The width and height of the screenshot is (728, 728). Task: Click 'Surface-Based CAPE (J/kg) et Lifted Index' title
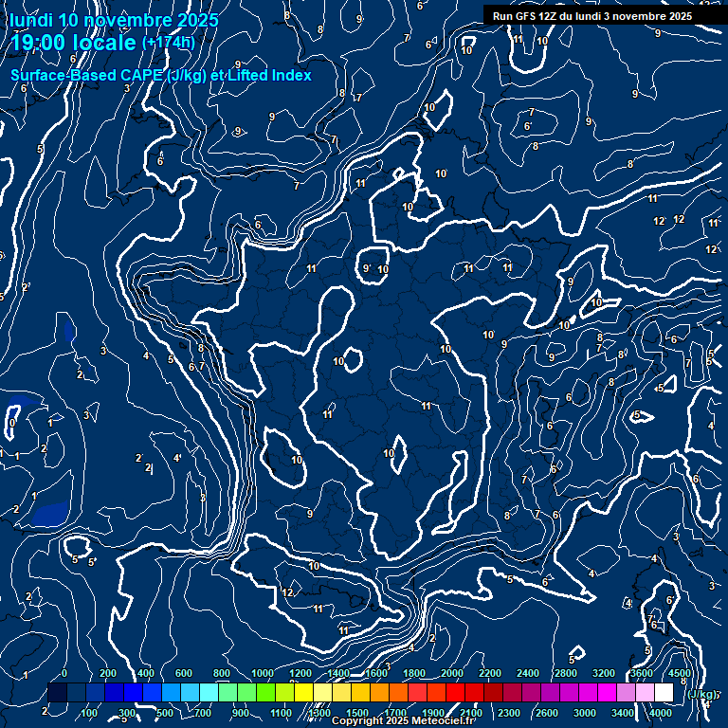[161, 75]
